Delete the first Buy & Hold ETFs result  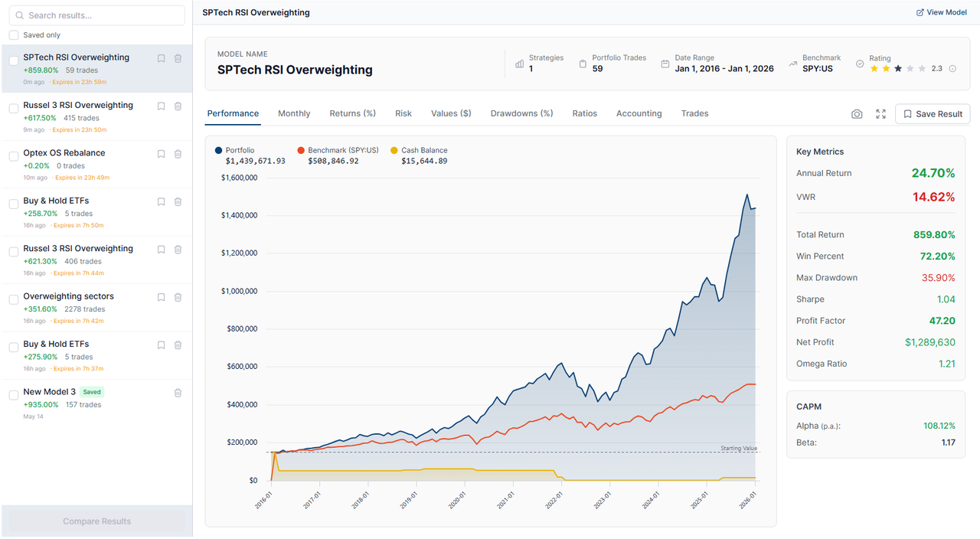coord(178,201)
